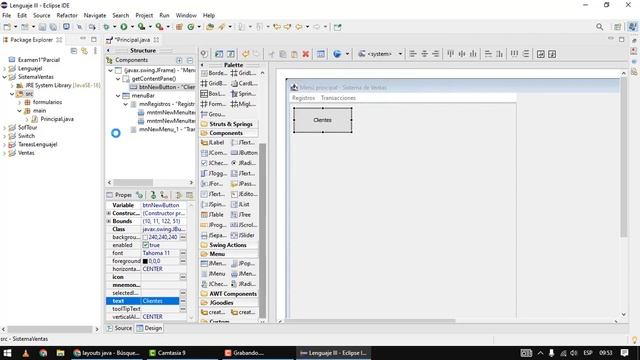The width and height of the screenshot is (640, 360).
Task: Open the Project menu
Action: [144, 15]
